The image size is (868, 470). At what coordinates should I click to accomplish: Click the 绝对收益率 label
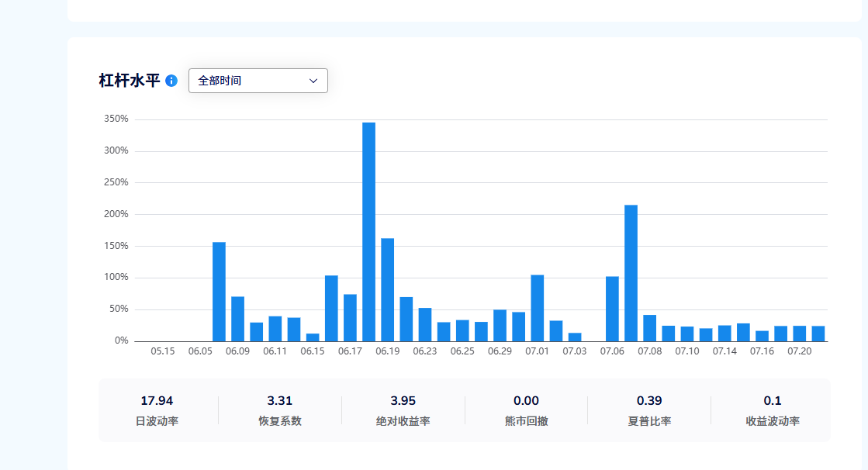pyautogui.click(x=403, y=421)
